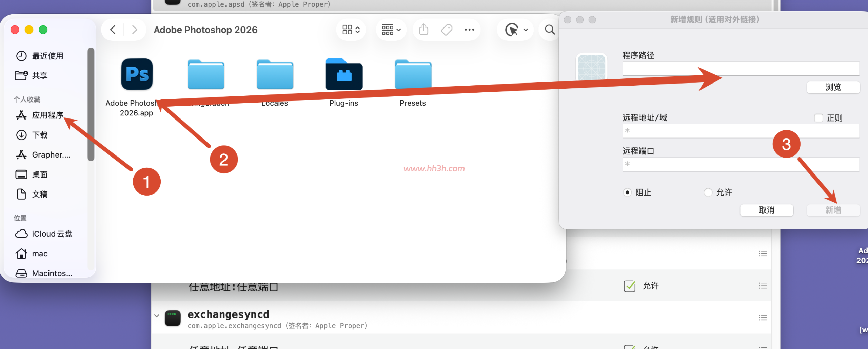The image size is (868, 349).
Task: Click 'com.apple.apsd (签名者: Apple Proper)' text
Action: click(x=259, y=4)
